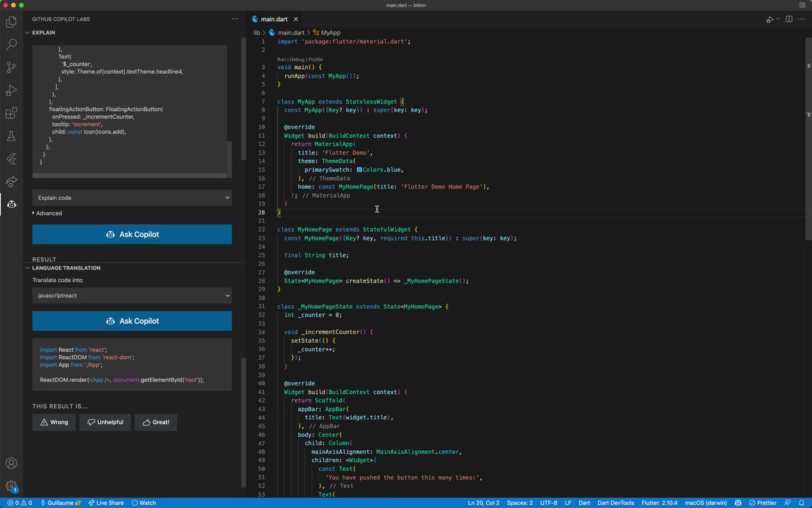Select macOS (darwin) device

point(706,503)
